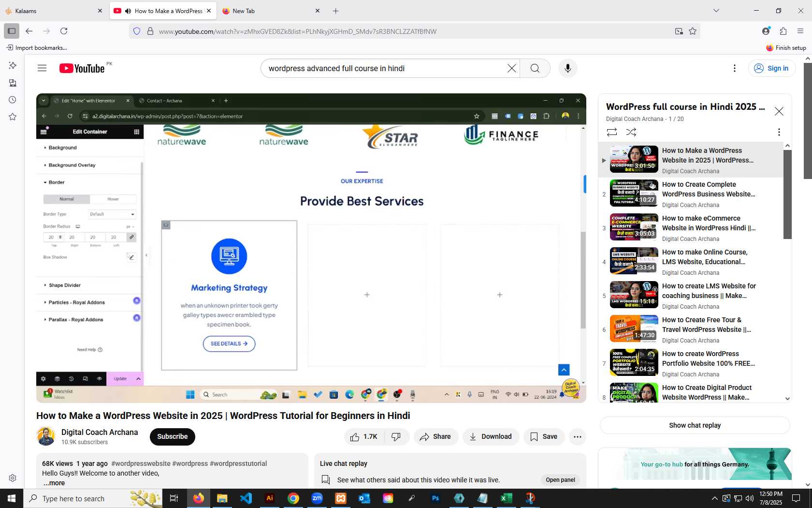Click the address bar URL field
Image resolution: width=812 pixels, height=508 pixels.
click(414, 31)
